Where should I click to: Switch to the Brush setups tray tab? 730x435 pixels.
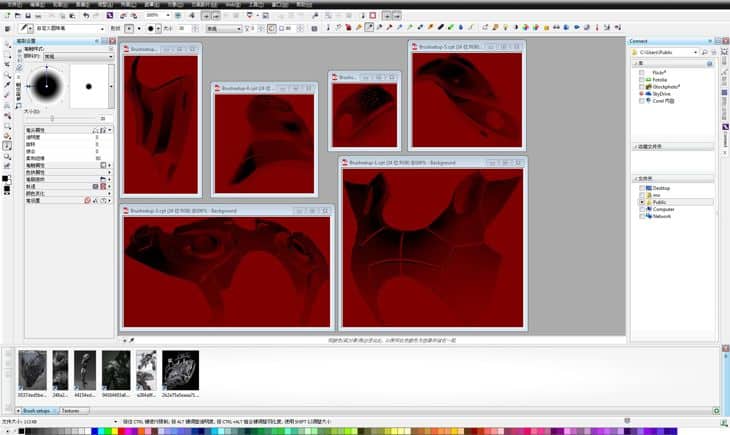(37, 410)
